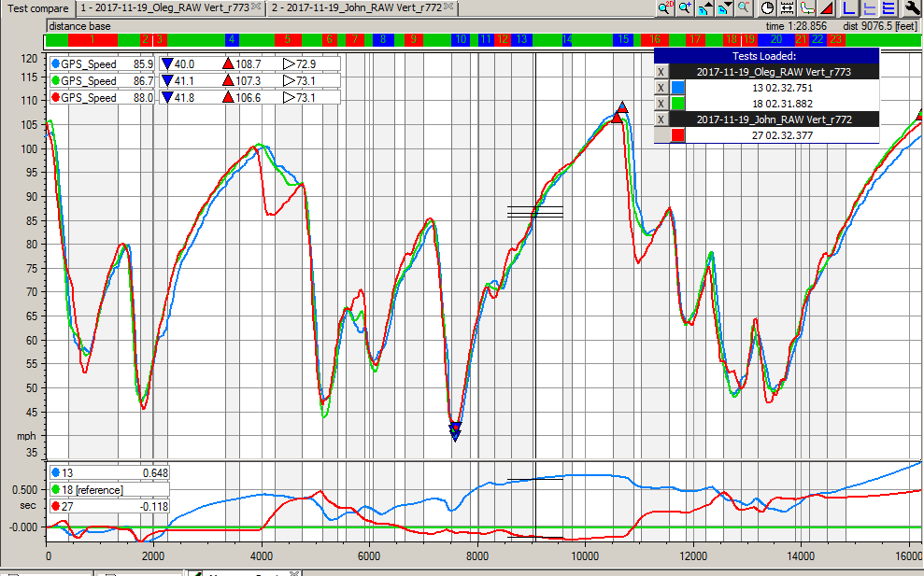
Task: Open the 1 - 2017-11-19_Oleg_RAW Vert_r773 tab
Action: (x=170, y=8)
